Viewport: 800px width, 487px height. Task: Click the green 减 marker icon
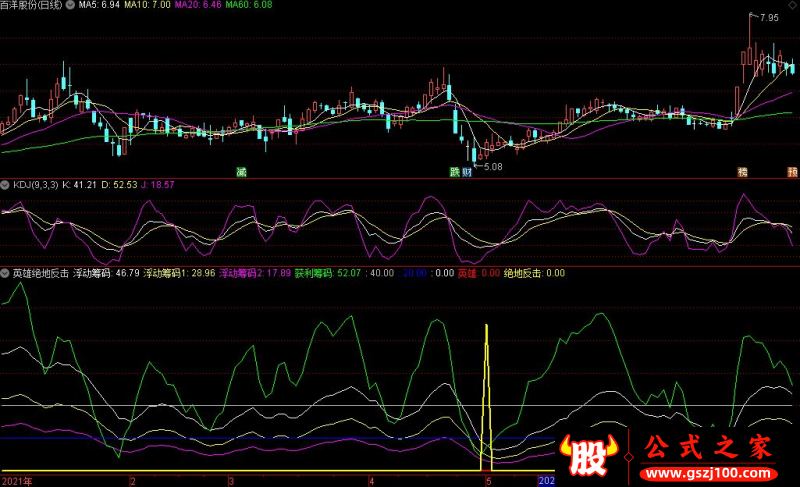click(241, 172)
